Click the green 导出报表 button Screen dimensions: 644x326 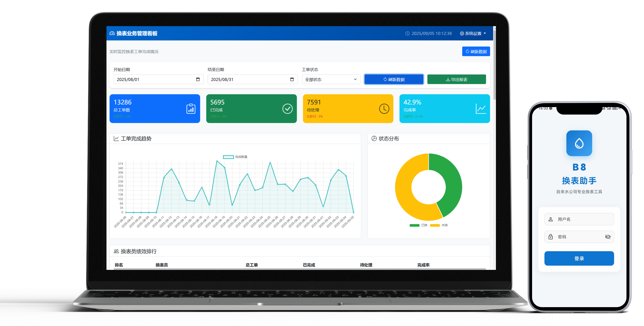pyautogui.click(x=456, y=79)
